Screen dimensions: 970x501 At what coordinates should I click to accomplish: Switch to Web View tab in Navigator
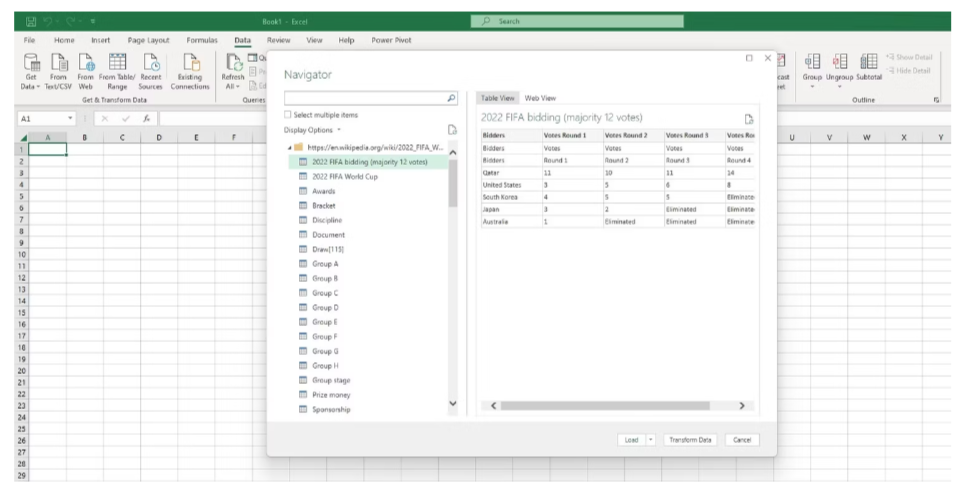540,98
